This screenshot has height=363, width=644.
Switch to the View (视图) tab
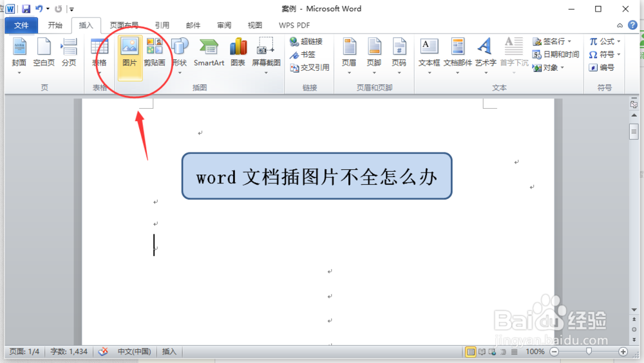255,26
